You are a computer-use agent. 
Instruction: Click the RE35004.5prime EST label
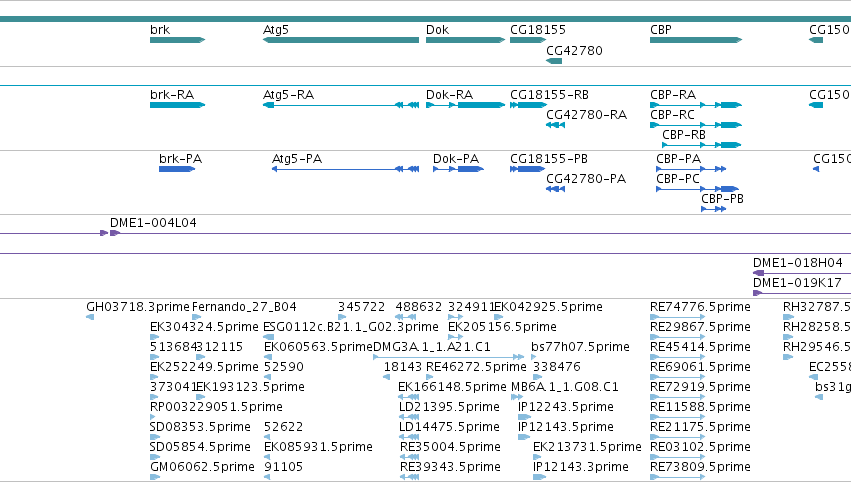click(450, 447)
